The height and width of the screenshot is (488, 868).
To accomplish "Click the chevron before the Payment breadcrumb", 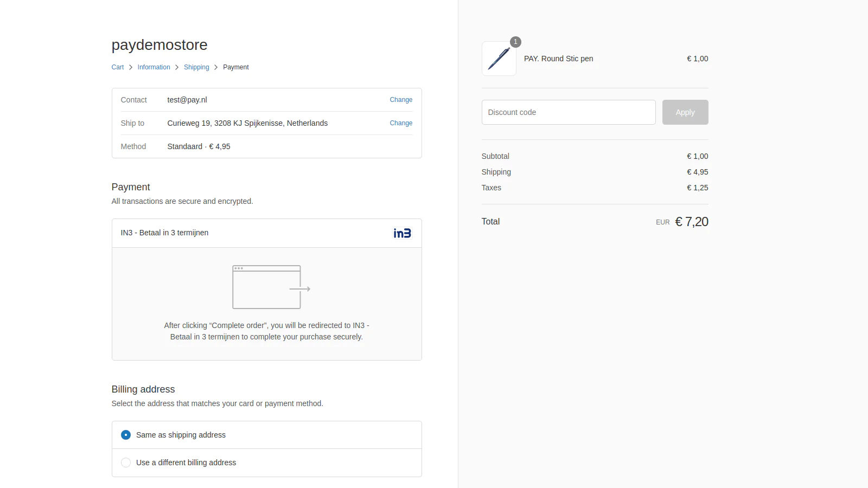I will click(x=216, y=67).
